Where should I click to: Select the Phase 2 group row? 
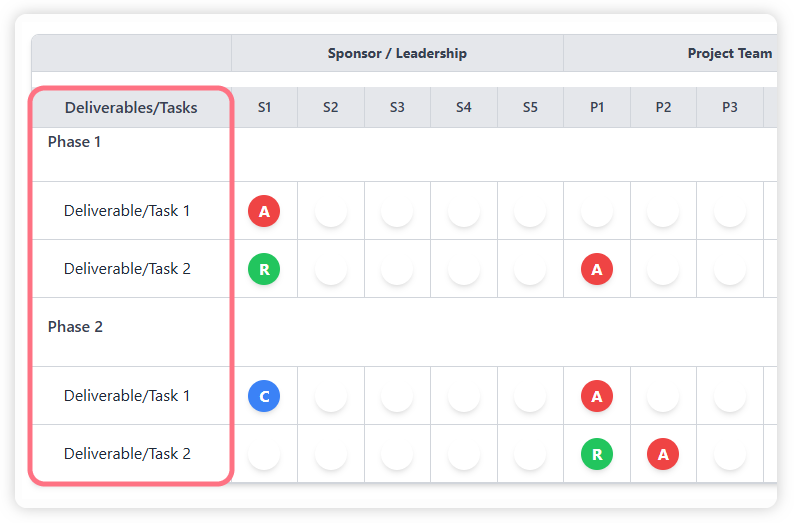pyautogui.click(x=75, y=327)
